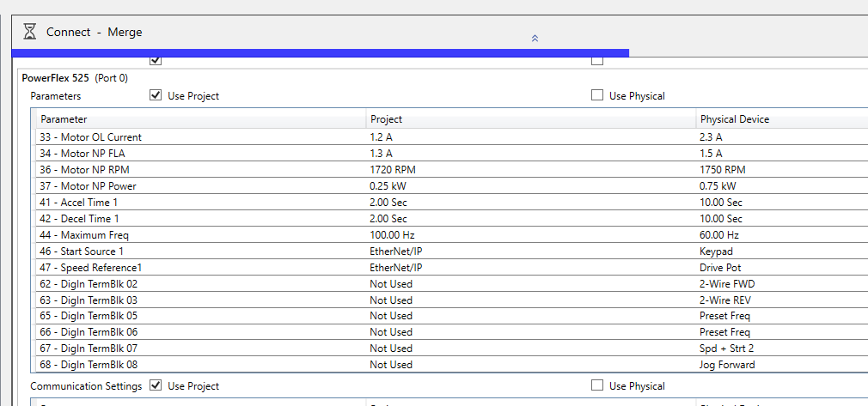Select row 47 - Speed Reference1

452,268
